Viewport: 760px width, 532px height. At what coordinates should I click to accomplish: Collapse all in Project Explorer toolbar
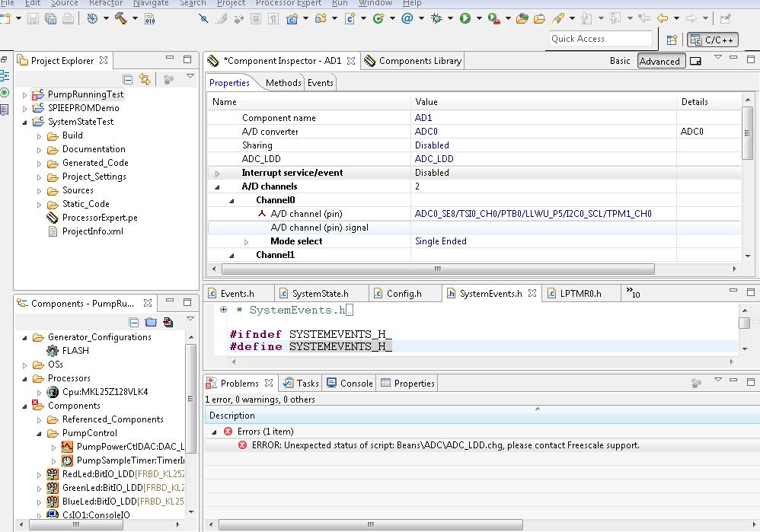coord(128,79)
